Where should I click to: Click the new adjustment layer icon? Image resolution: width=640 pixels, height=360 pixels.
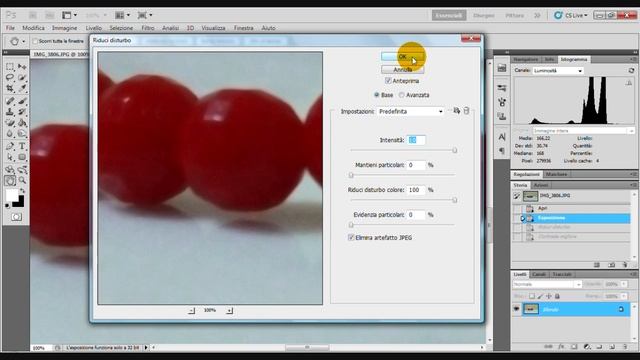587,347
